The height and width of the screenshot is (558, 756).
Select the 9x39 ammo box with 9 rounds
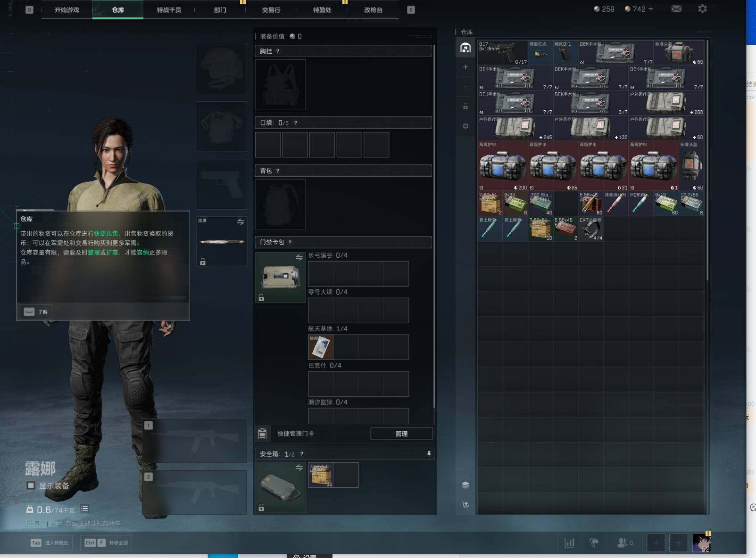(515, 203)
